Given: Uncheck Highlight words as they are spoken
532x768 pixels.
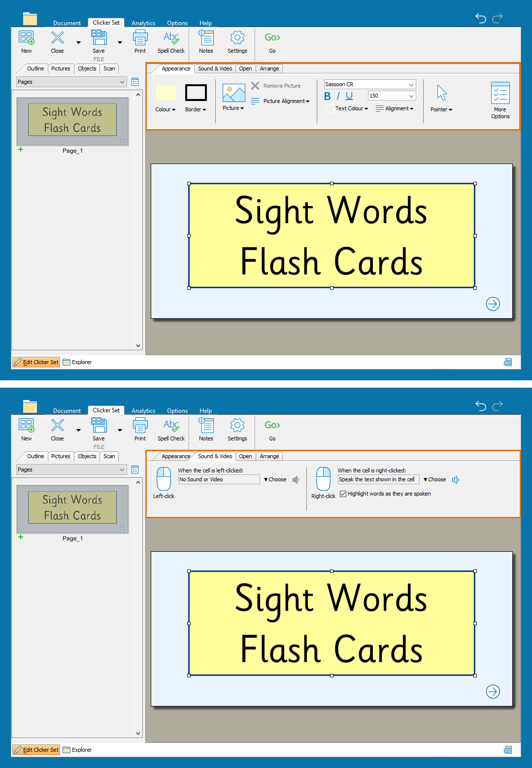Looking at the screenshot, I should click(x=343, y=494).
